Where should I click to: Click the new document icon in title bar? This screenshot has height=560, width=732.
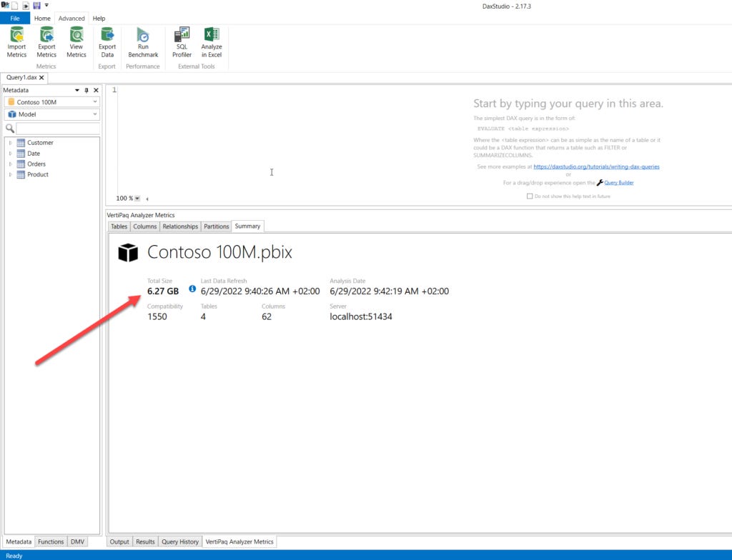coord(15,6)
